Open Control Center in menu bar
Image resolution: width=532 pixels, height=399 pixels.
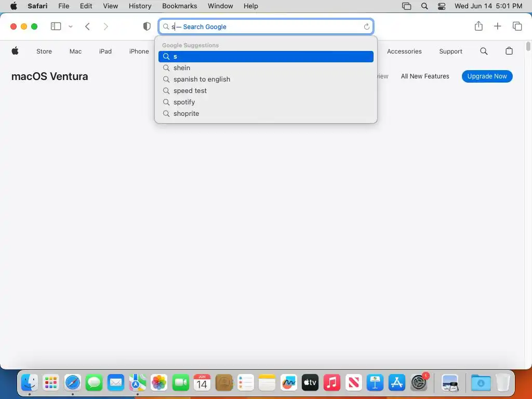tap(442, 6)
